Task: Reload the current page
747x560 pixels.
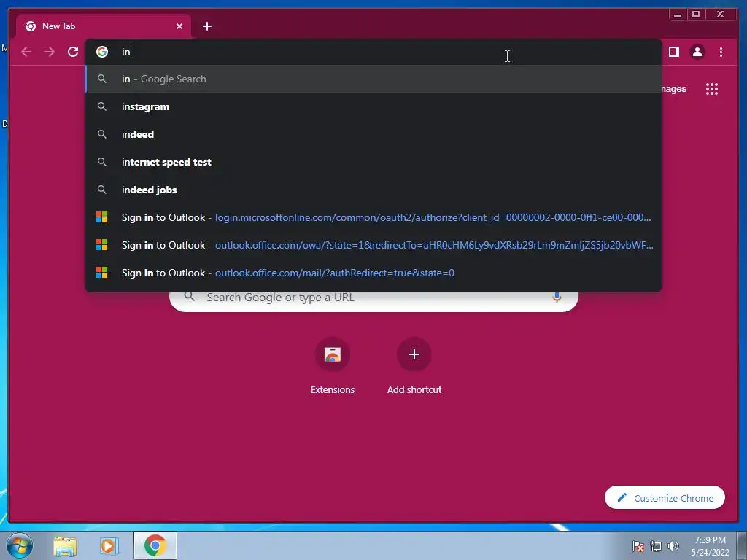Action: coord(73,52)
